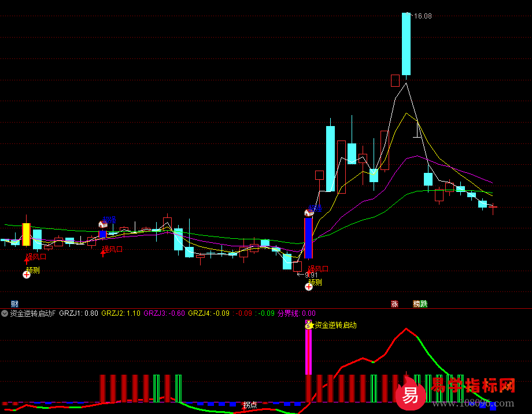Click the leftmost red plus circle under 预测
Image resolution: width=532 pixels, height=414 pixels.
27,275
